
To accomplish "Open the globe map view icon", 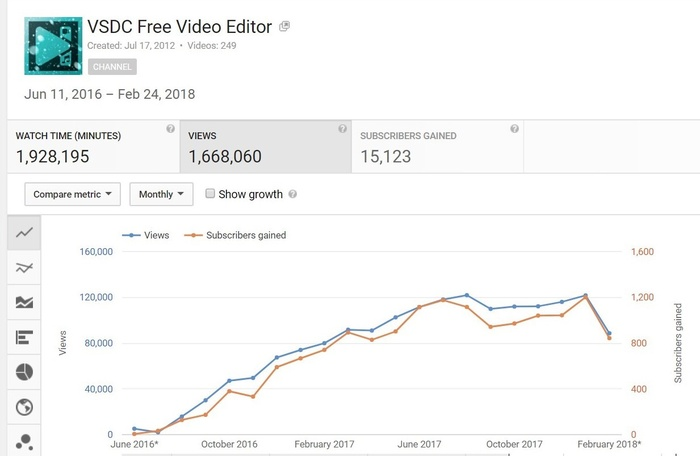I will tap(24, 407).
